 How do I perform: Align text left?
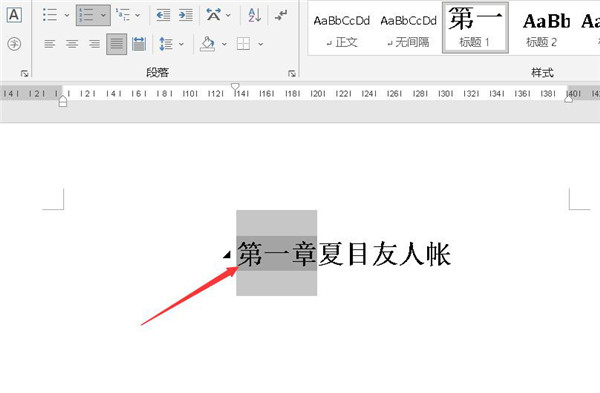tap(50, 44)
